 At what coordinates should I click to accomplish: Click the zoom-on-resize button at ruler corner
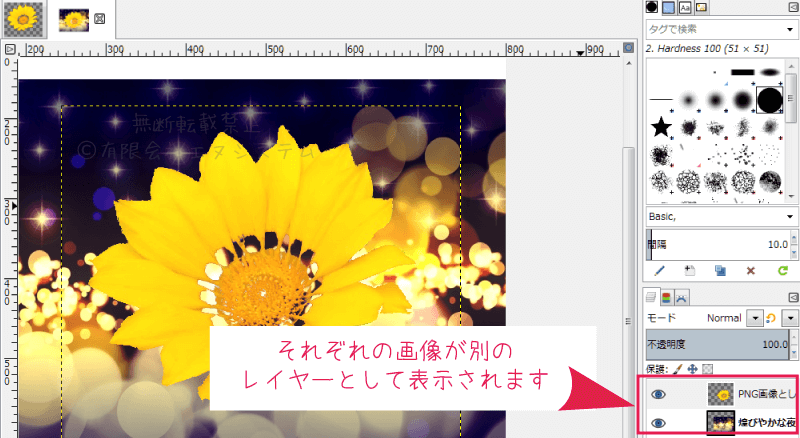click(x=629, y=47)
